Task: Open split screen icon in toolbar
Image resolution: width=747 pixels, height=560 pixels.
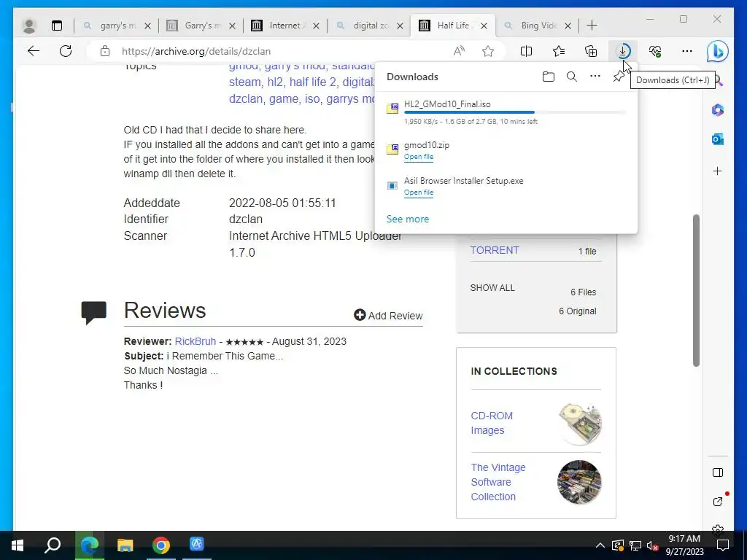Action: click(x=527, y=51)
